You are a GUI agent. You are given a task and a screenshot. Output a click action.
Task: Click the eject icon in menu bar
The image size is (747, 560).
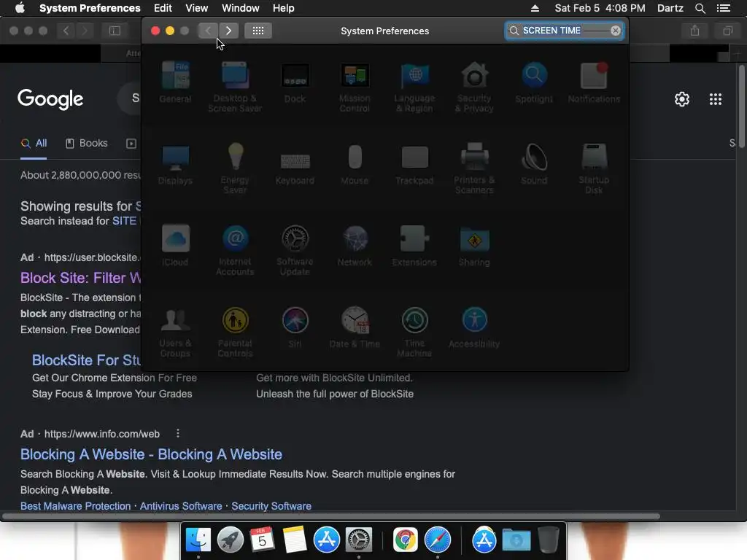pos(535,8)
